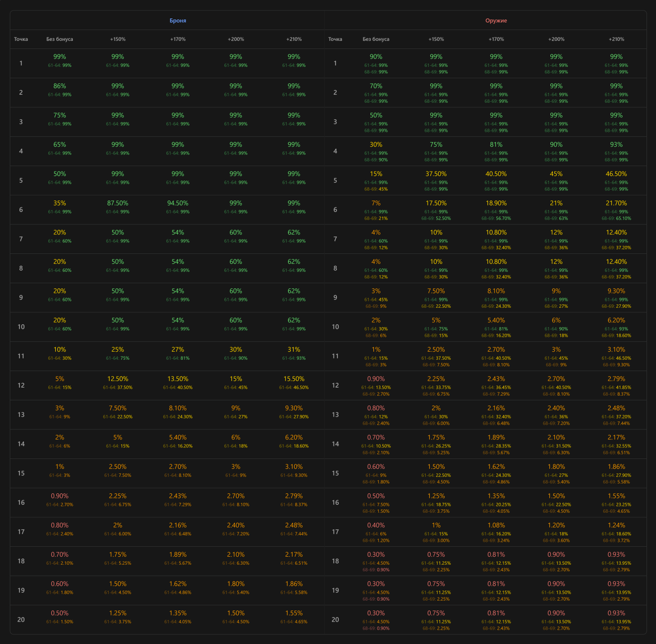Select the '61-64: 36.45%' sub-value
656x644 pixels.
point(496,388)
